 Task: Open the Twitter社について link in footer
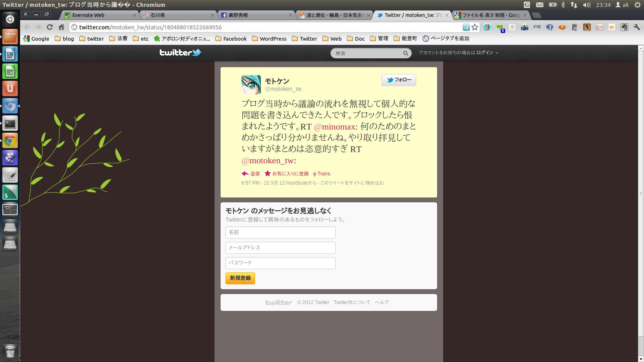point(352,302)
